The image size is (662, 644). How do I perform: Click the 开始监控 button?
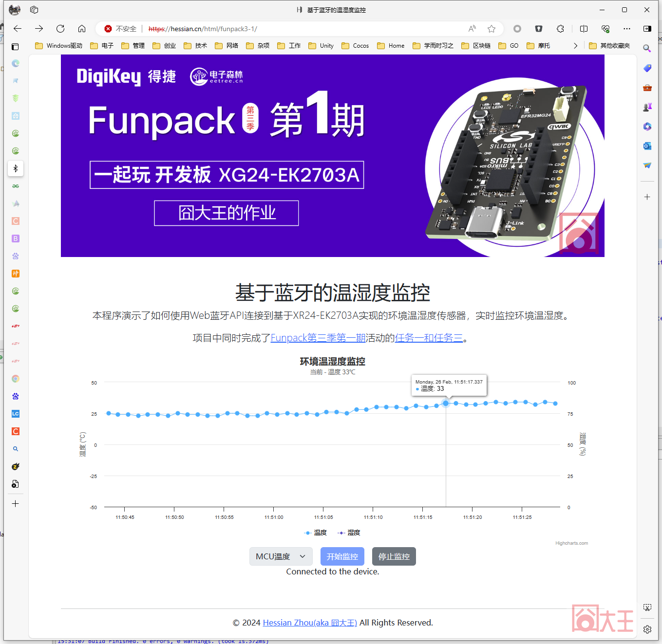click(342, 556)
